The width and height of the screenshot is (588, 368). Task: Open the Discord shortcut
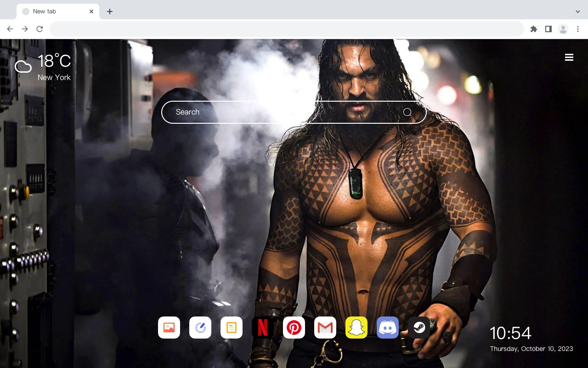388,328
